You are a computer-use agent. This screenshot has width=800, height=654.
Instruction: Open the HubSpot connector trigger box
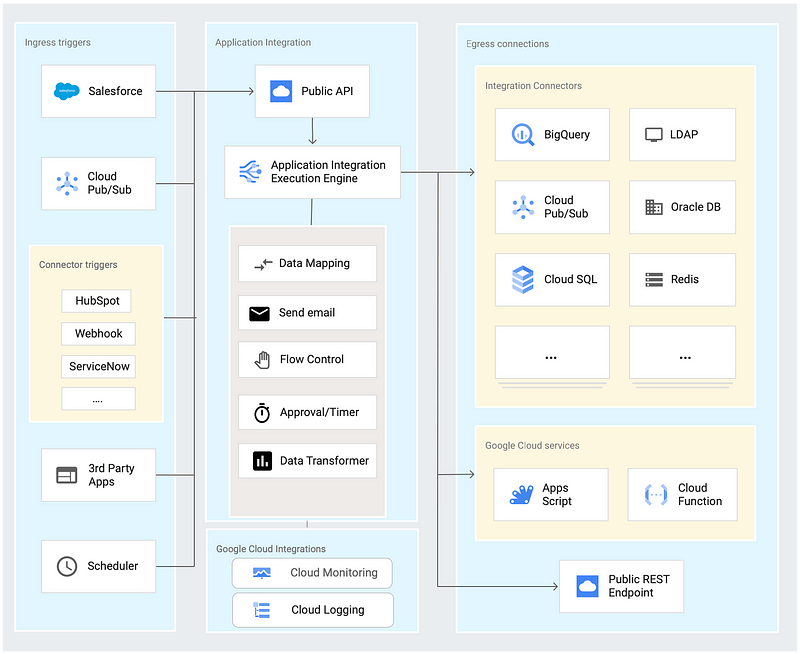pyautogui.click(x=97, y=300)
